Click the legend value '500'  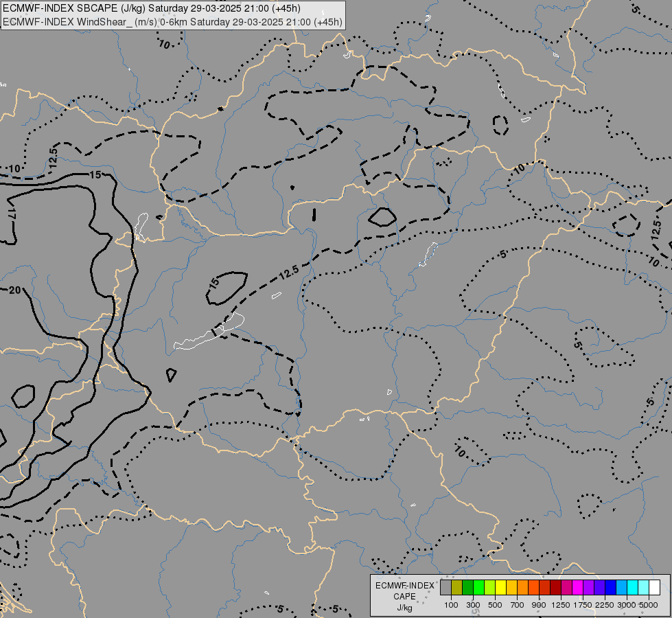click(495, 605)
